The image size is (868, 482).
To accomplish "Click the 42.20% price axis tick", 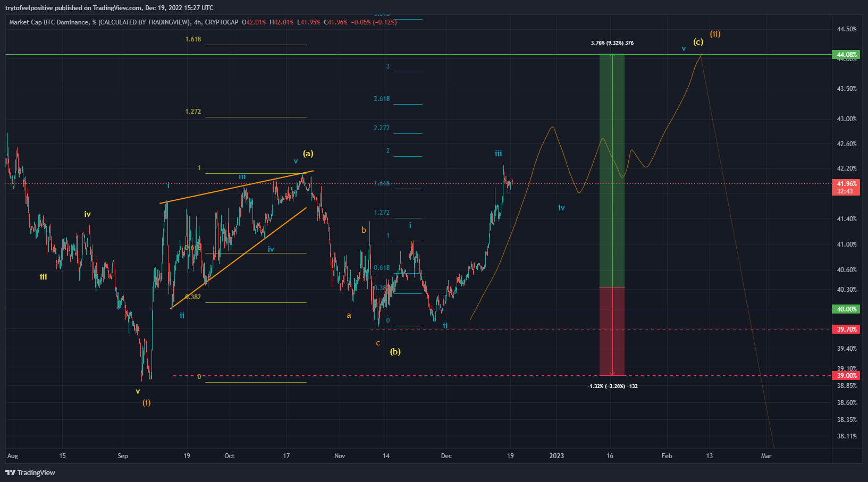I will click(x=847, y=168).
